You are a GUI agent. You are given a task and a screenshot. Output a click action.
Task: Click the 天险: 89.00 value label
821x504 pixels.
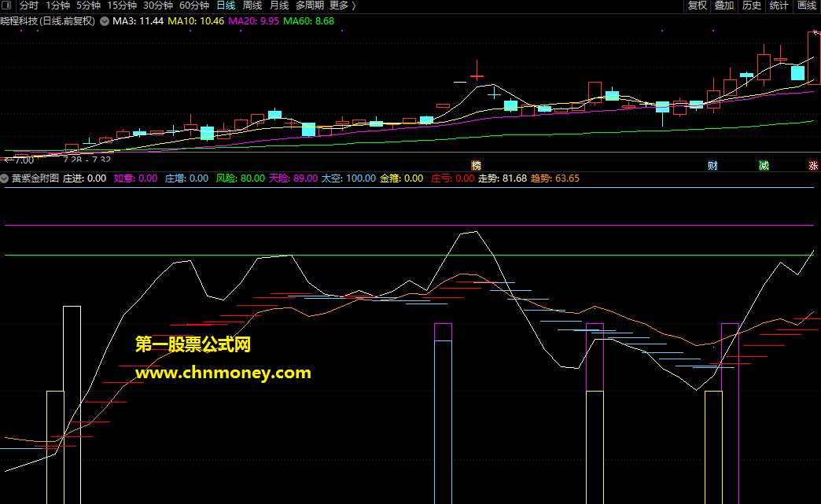coord(293,178)
